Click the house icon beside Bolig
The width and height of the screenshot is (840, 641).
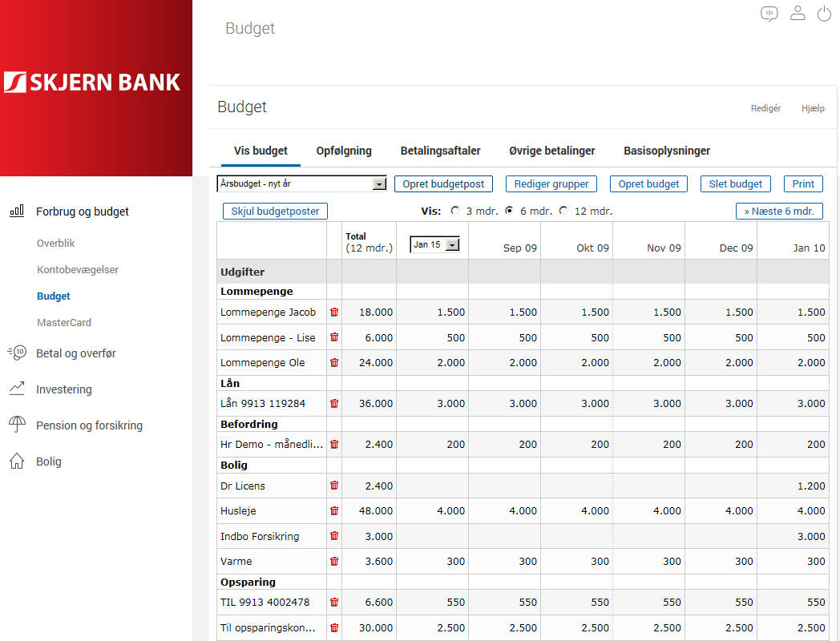point(17,461)
